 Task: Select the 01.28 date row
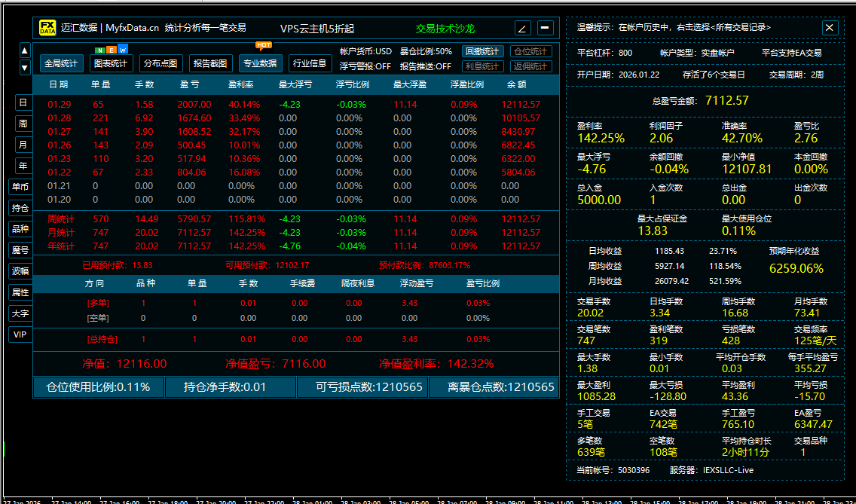click(295, 118)
